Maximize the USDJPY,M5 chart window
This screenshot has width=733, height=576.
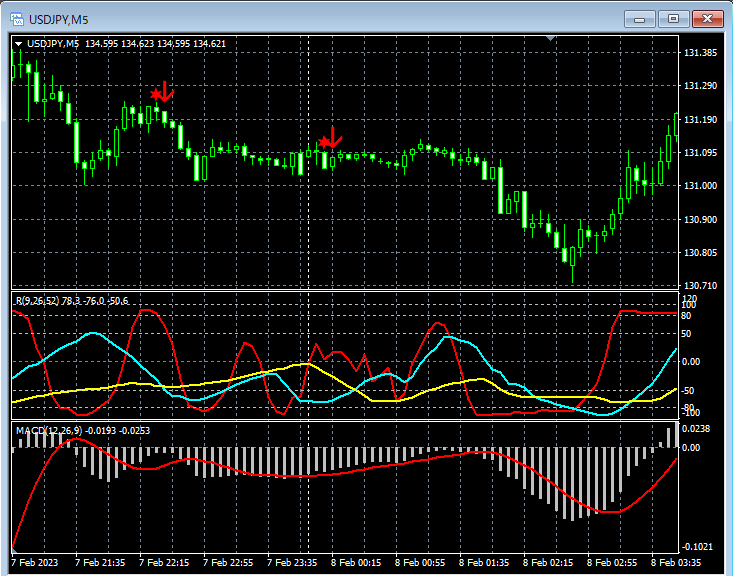tap(672, 18)
